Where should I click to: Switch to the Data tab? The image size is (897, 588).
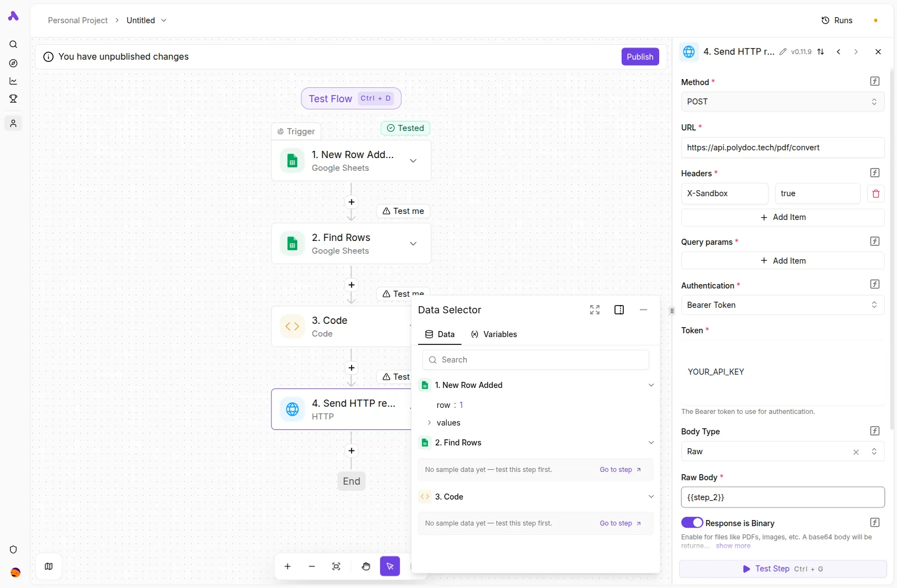(x=440, y=334)
